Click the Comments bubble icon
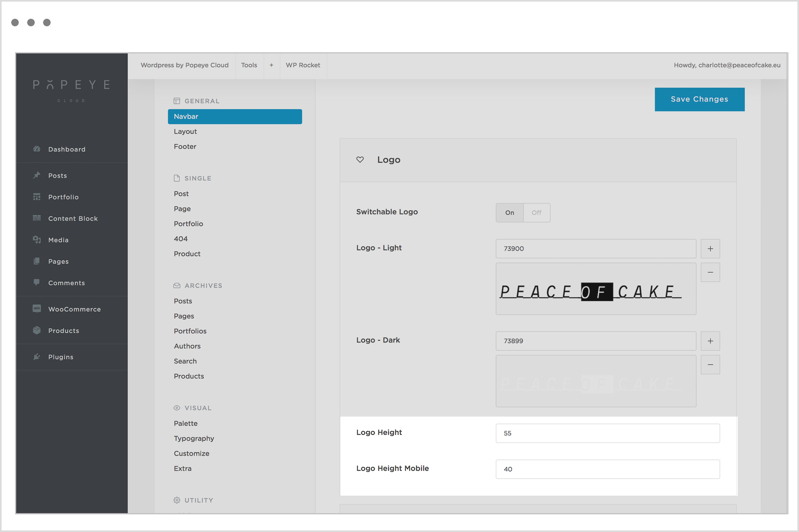The height and width of the screenshot is (532, 799). 36,282
